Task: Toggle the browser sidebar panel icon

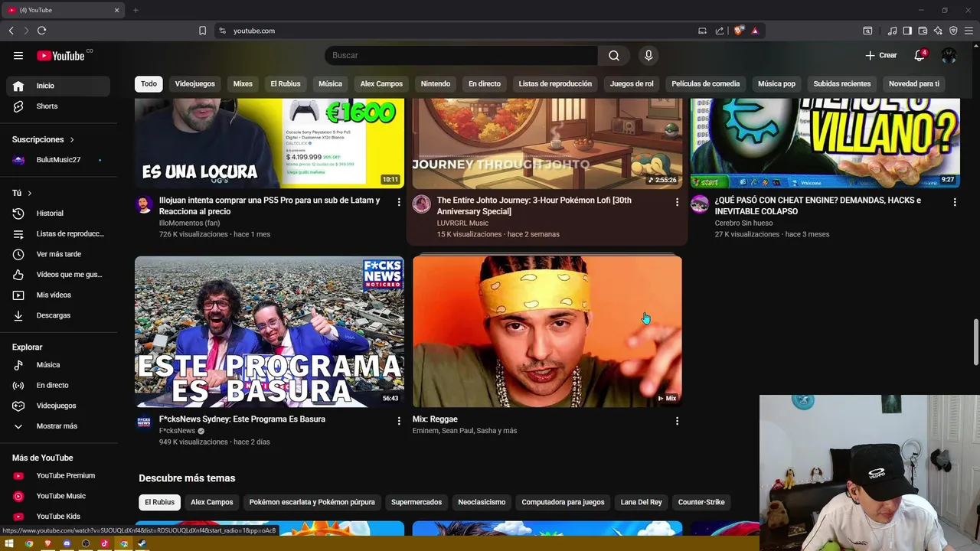Action: pos(907,31)
